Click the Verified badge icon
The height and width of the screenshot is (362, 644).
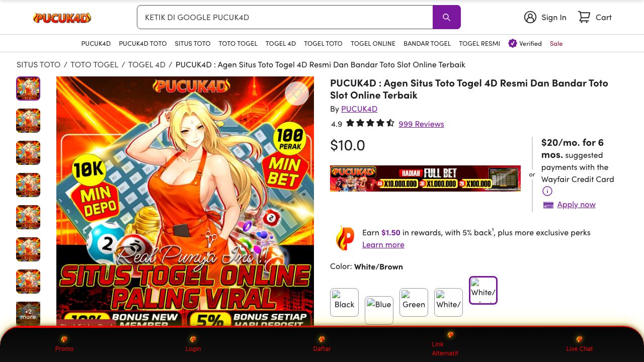point(513,43)
